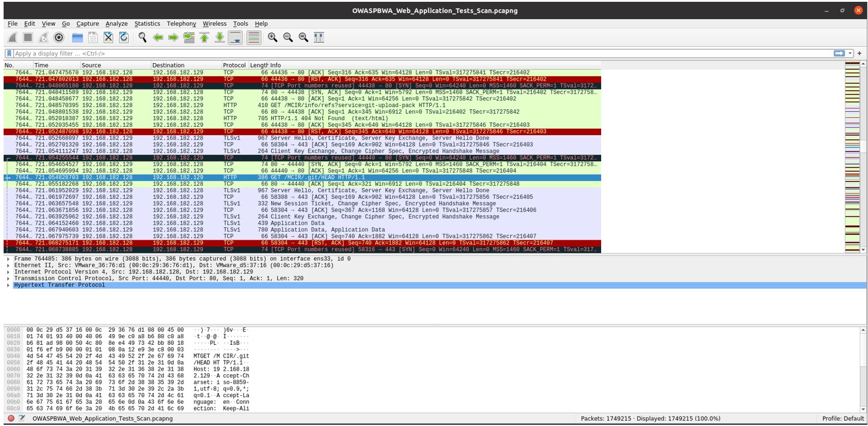Restart the current capture
868x426 pixels.
point(43,37)
